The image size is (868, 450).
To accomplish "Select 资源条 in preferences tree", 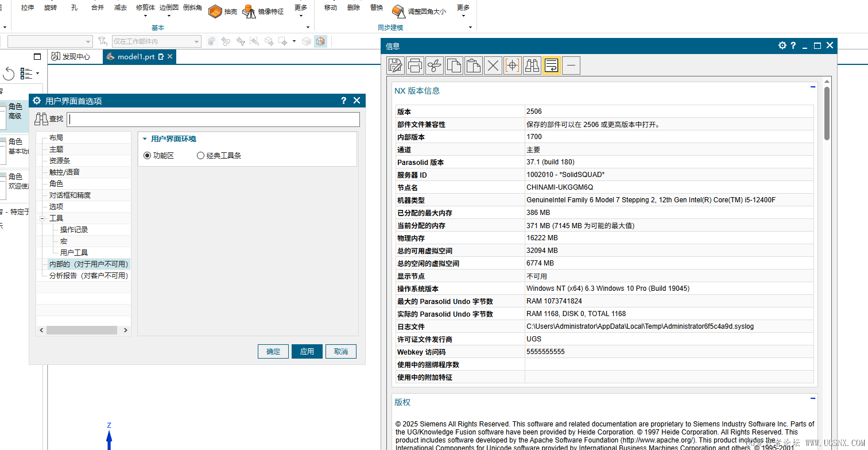I will 60,161.
